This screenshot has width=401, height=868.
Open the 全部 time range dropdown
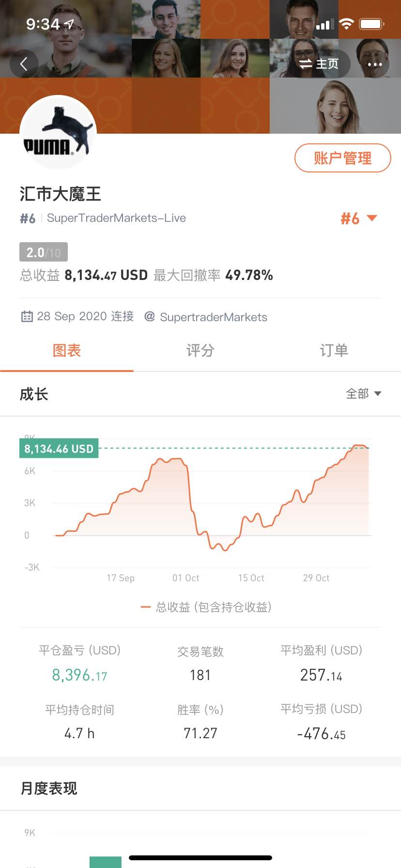364,394
